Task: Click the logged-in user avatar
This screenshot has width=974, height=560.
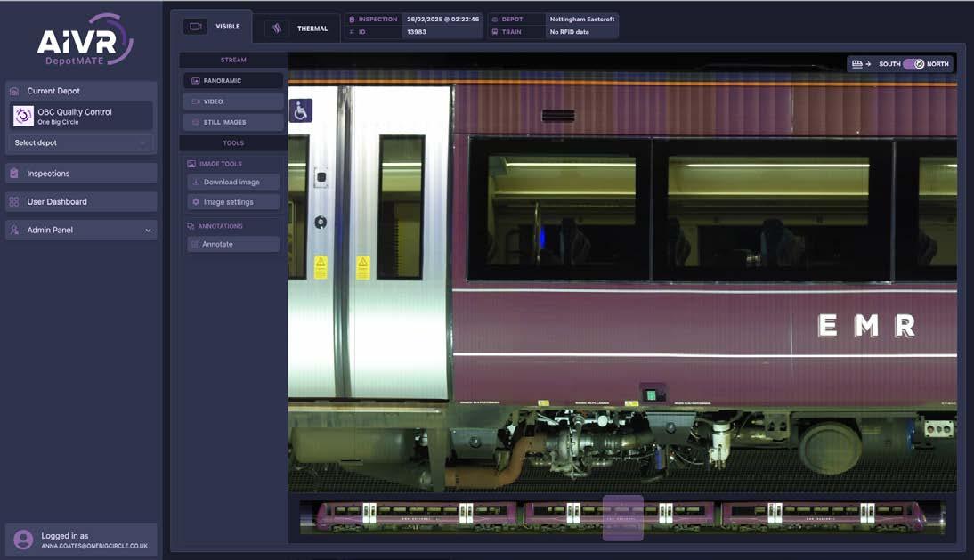Action: [x=24, y=540]
